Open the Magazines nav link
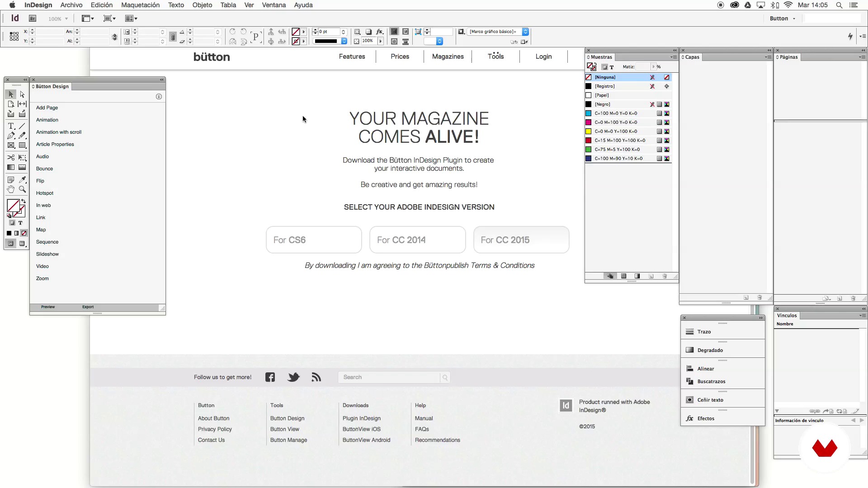The width and height of the screenshot is (868, 488). coord(448,56)
